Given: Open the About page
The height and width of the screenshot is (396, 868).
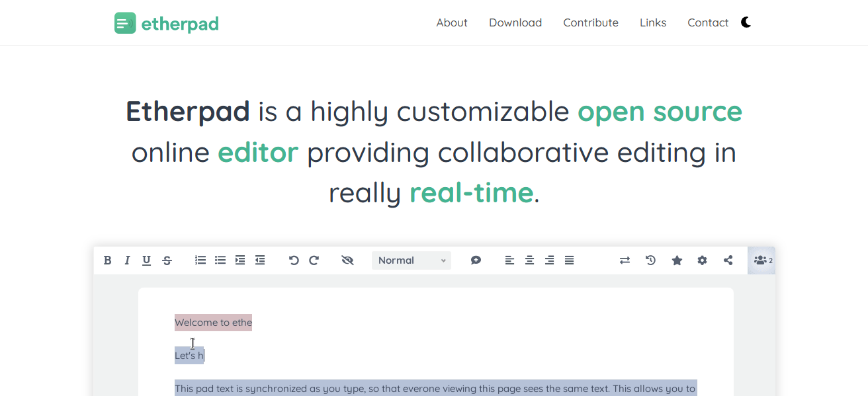Looking at the screenshot, I should tap(452, 22).
